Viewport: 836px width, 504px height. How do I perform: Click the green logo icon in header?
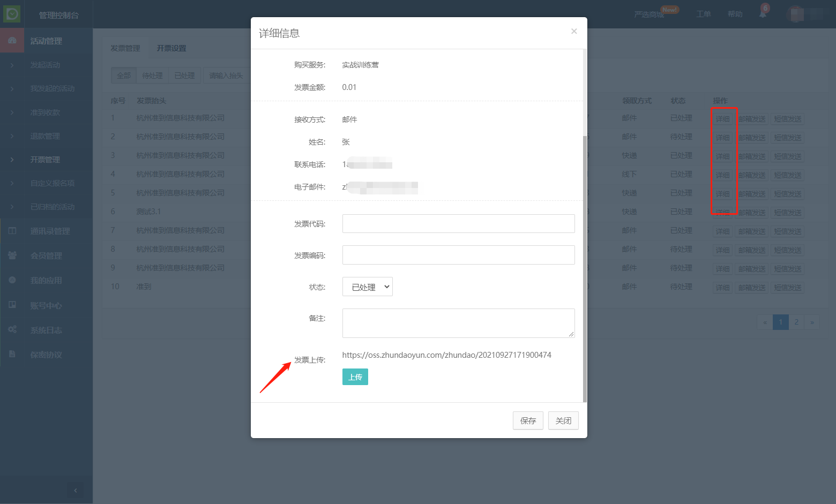pyautogui.click(x=12, y=14)
